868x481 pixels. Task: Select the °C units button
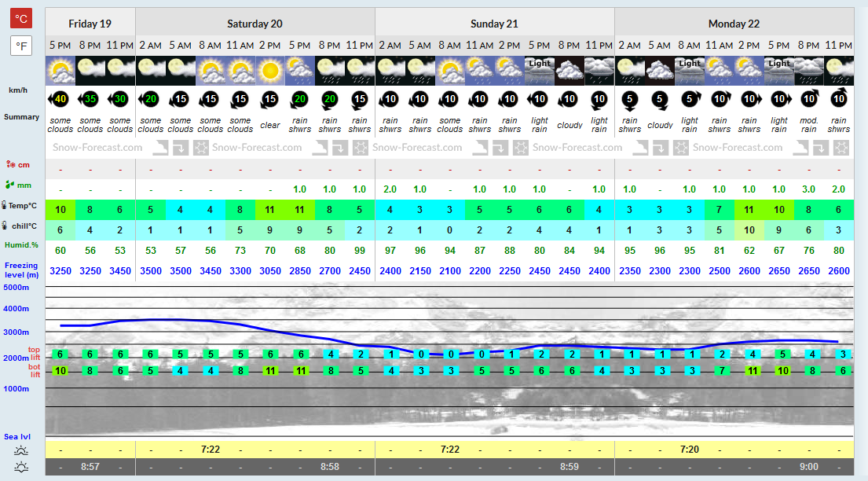tap(21, 18)
